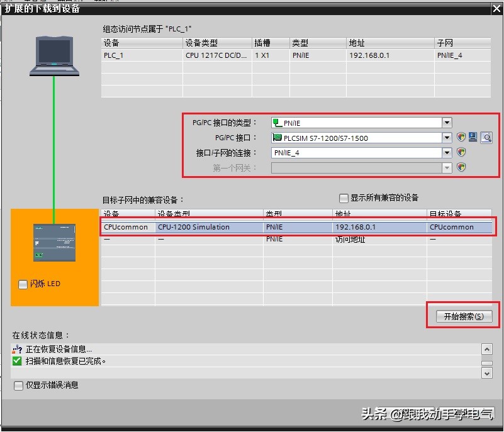Click the CPU-1200 Simulation device image
The image size is (504, 432).
pyautogui.click(x=53, y=242)
